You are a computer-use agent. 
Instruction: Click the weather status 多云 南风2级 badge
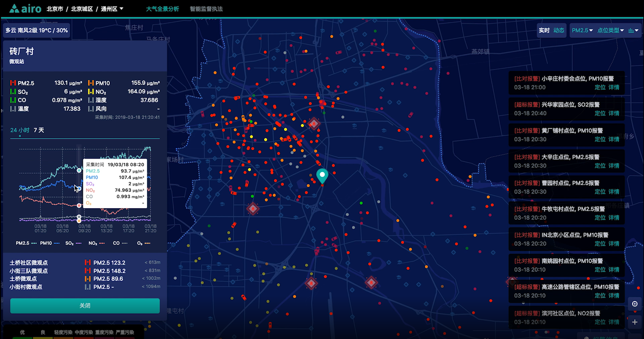(x=37, y=30)
